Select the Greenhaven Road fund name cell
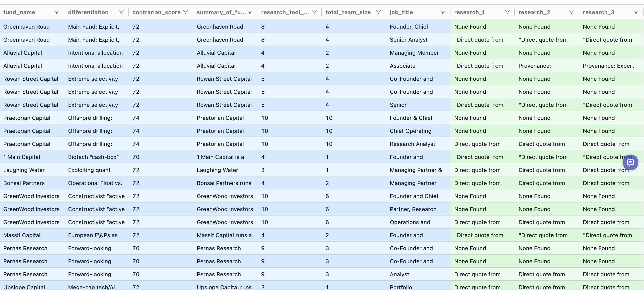This screenshot has width=644, height=290. pos(26,27)
